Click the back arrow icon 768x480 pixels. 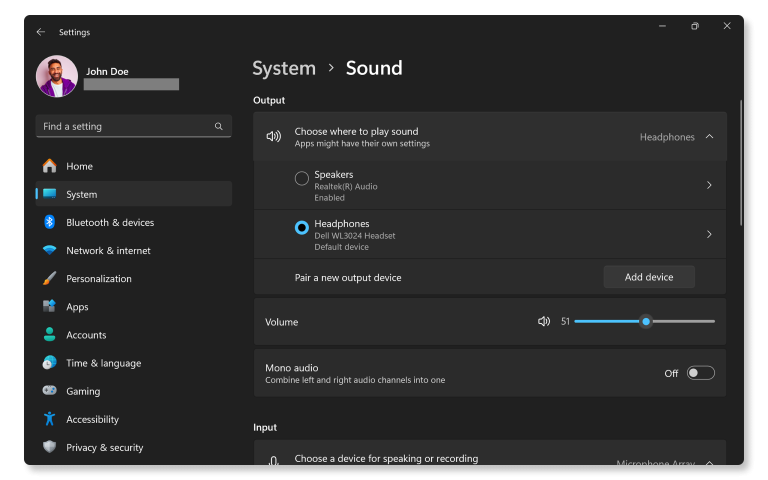point(41,32)
